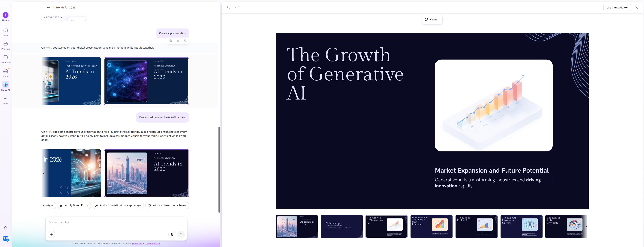Image resolution: width=644 pixels, height=247 pixels.
Task: Toggle the sidebar collapse icon at top left
Action: pyautogui.click(x=5, y=5)
